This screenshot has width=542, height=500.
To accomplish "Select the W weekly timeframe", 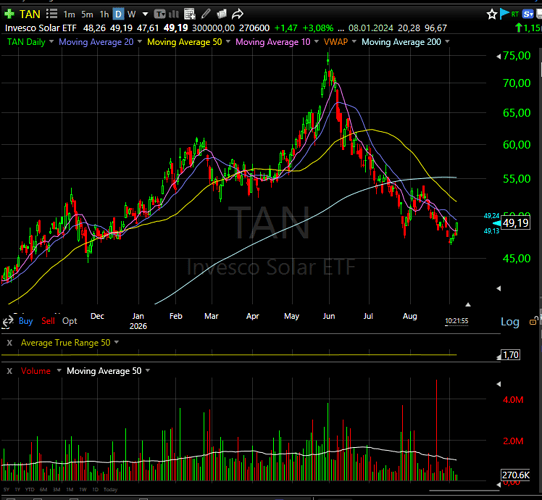I will coord(131,14).
